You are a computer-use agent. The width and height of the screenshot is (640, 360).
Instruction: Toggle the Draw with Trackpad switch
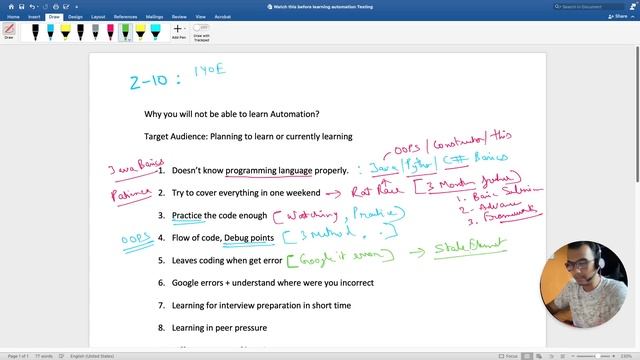(201, 27)
